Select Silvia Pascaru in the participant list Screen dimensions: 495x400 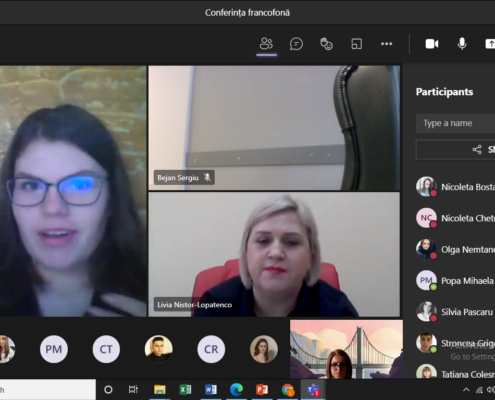pos(455,312)
